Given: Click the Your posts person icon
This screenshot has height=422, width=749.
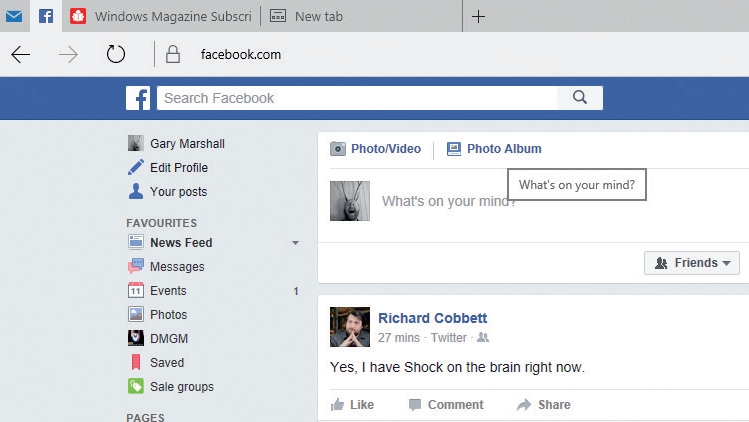Looking at the screenshot, I should pos(136,191).
